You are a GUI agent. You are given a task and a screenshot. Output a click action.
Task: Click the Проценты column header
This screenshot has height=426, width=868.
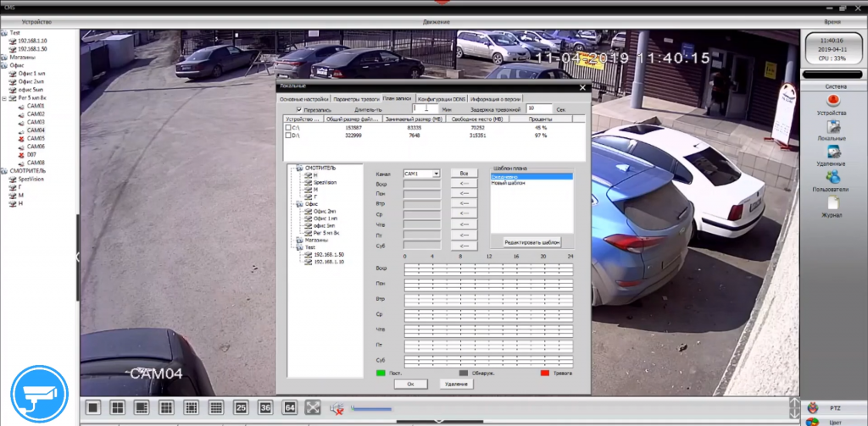coord(540,119)
